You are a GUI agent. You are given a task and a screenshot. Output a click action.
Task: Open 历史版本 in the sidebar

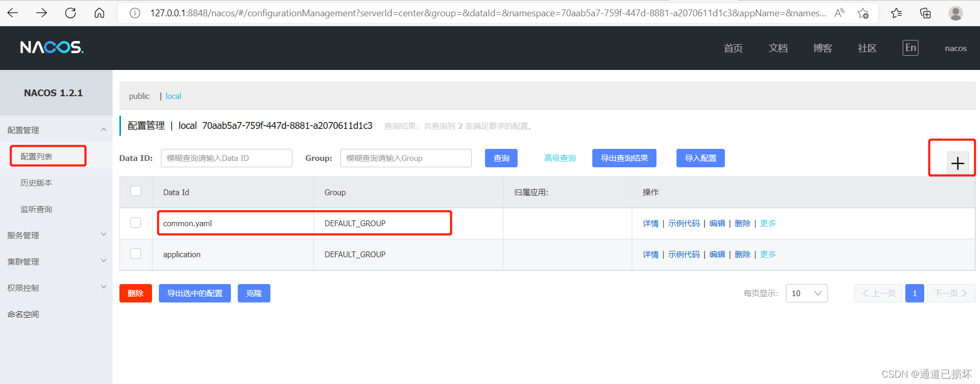pos(36,183)
